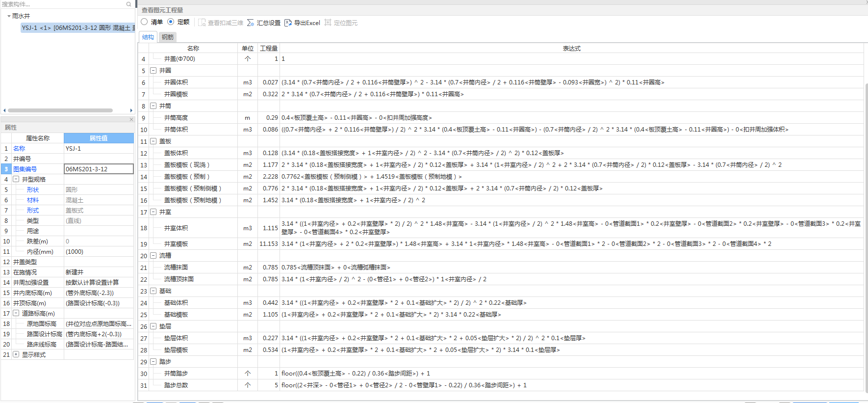The height and width of the screenshot is (403, 868).
Task: Select the 基础体积 row
Action: (x=501, y=303)
